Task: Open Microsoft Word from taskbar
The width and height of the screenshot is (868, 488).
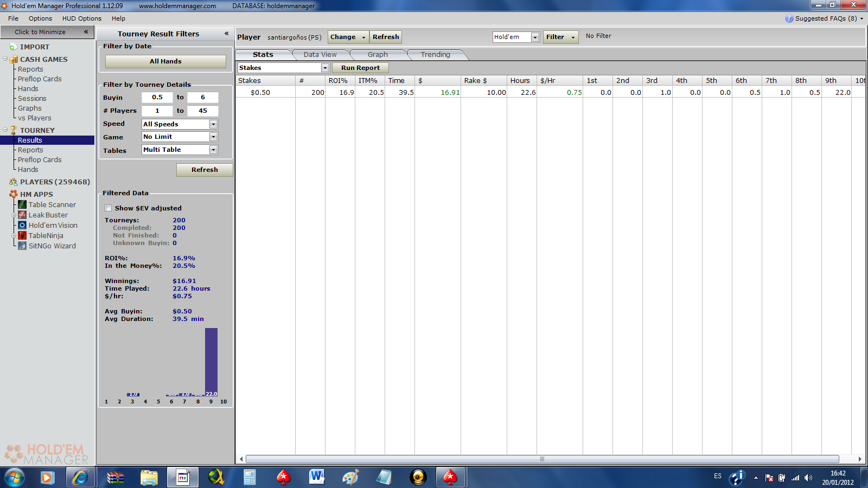Action: click(317, 477)
